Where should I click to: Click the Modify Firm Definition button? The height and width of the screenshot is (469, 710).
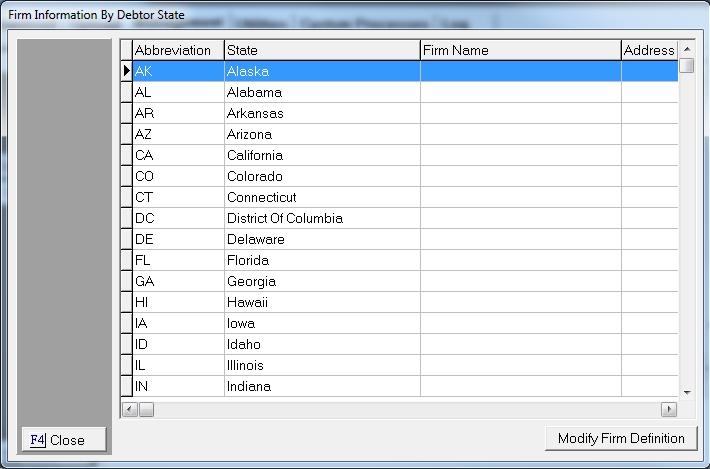pyautogui.click(x=621, y=438)
